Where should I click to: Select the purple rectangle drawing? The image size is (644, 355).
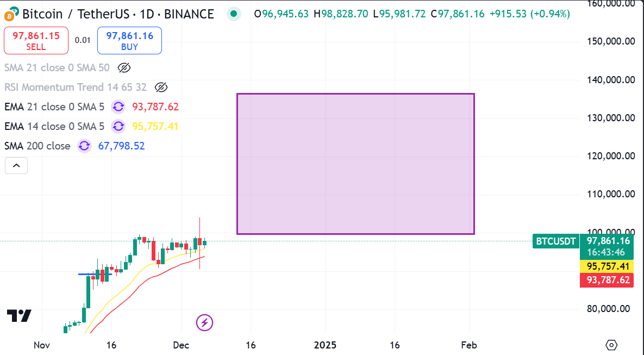(355, 164)
